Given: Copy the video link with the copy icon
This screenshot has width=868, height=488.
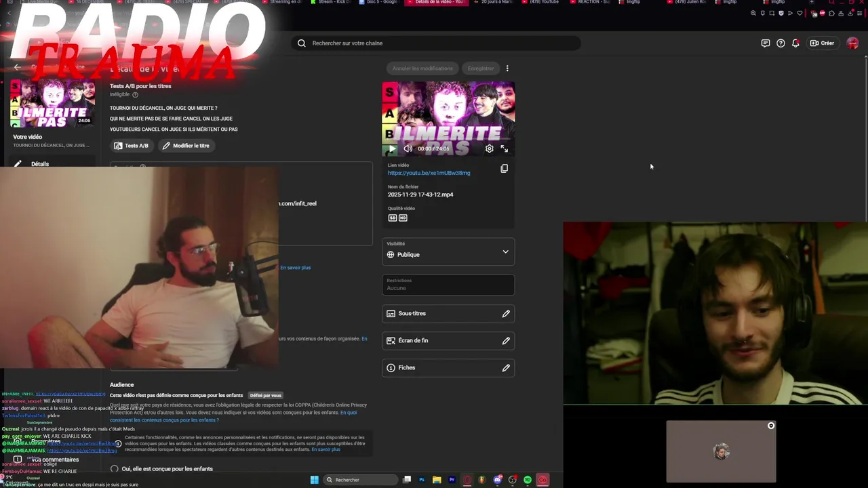Looking at the screenshot, I should point(504,168).
